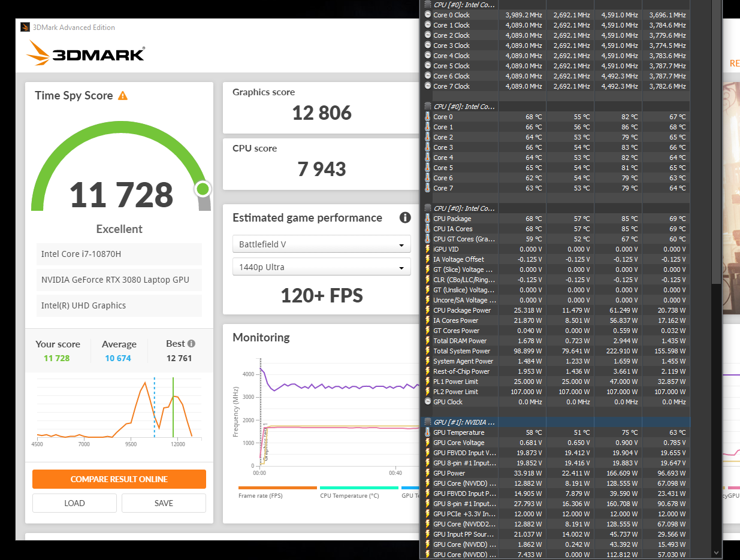Click the SAVE button
The image size is (740, 560).
pos(164,503)
